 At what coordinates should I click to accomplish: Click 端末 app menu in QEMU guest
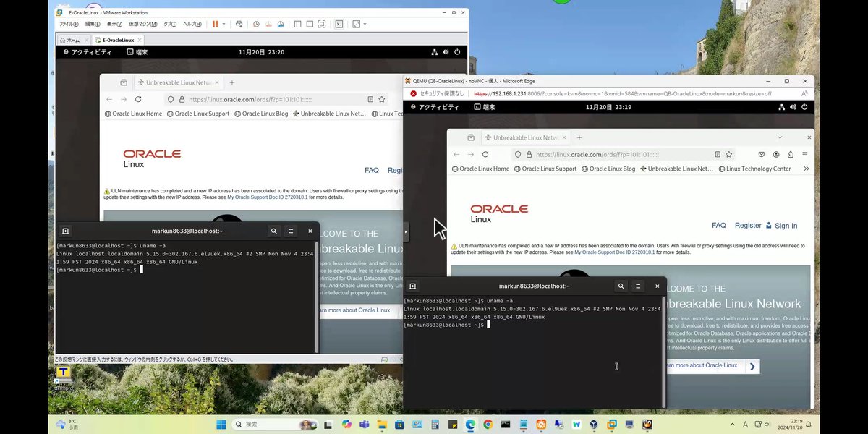click(x=484, y=107)
